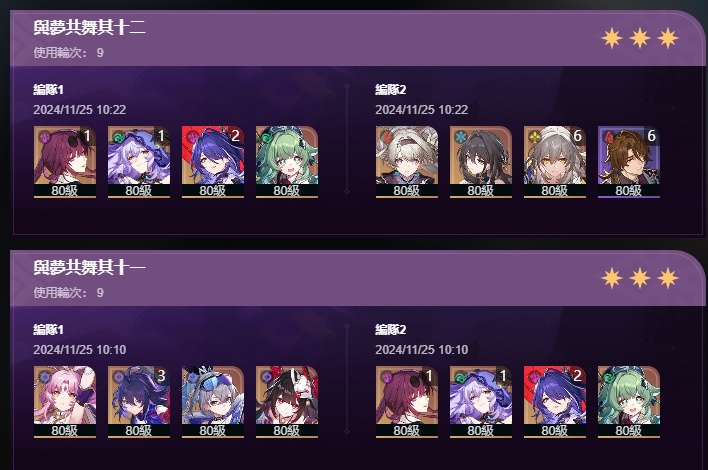This screenshot has width=708, height=470.
Task: Select Kafka portrait in stage 十二 team 1
Action: [x=65, y=162]
